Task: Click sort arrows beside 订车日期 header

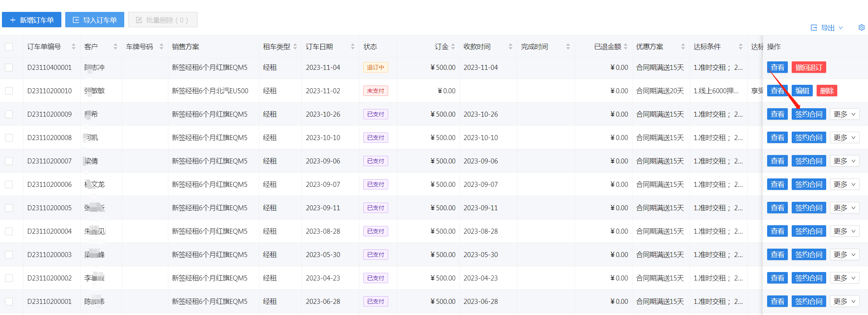Action: (x=352, y=46)
